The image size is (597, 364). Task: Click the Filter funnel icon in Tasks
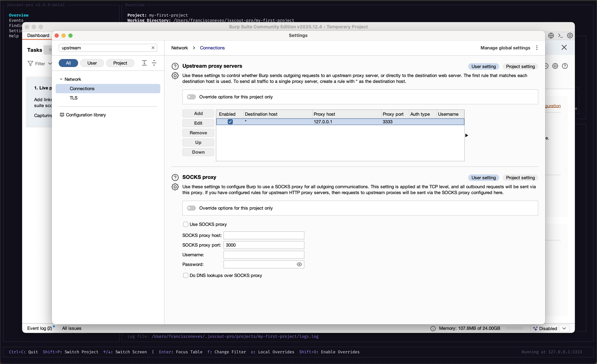pyautogui.click(x=30, y=63)
